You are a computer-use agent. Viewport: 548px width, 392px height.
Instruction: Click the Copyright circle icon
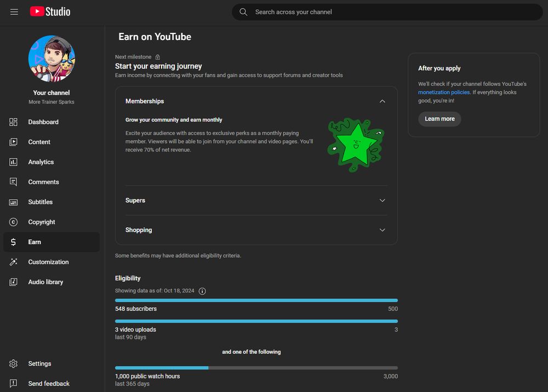[13, 222]
